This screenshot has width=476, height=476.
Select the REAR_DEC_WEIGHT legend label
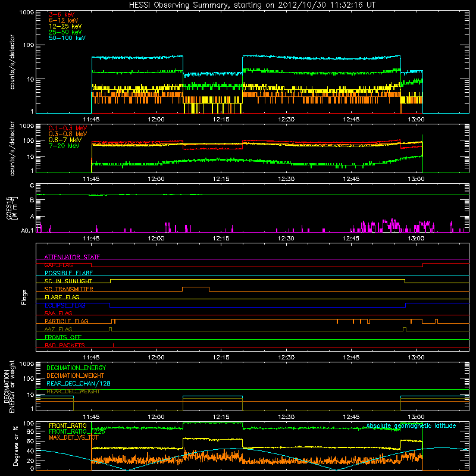click(73, 392)
